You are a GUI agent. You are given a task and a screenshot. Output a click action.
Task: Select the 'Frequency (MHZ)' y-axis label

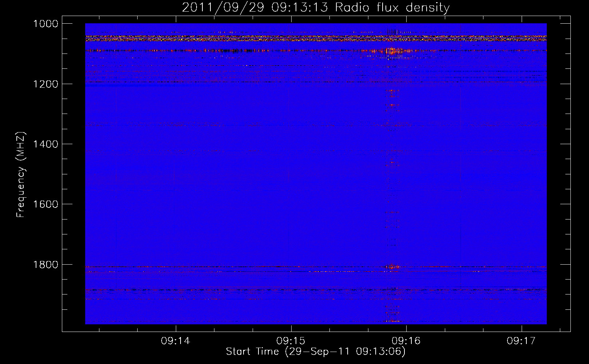21,175
